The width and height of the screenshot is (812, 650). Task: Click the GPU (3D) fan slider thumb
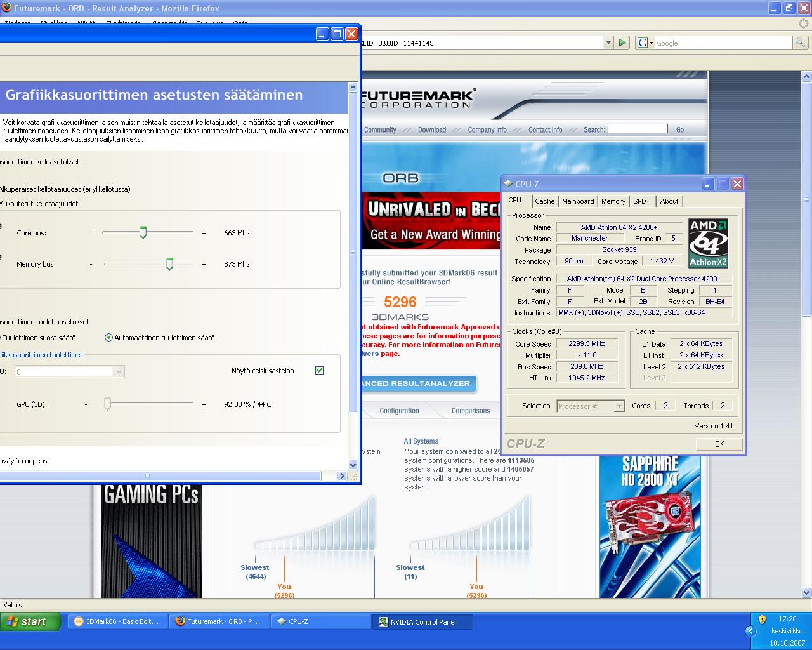[107, 404]
